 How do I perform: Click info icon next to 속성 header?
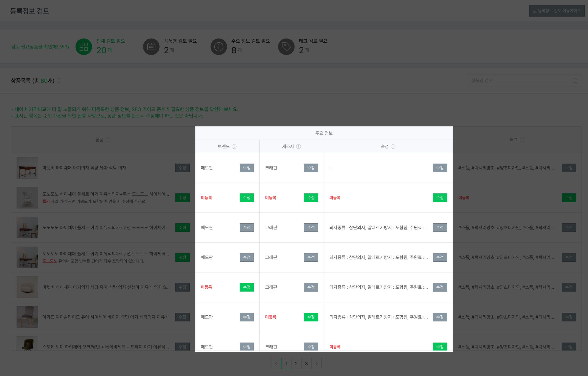tap(393, 146)
